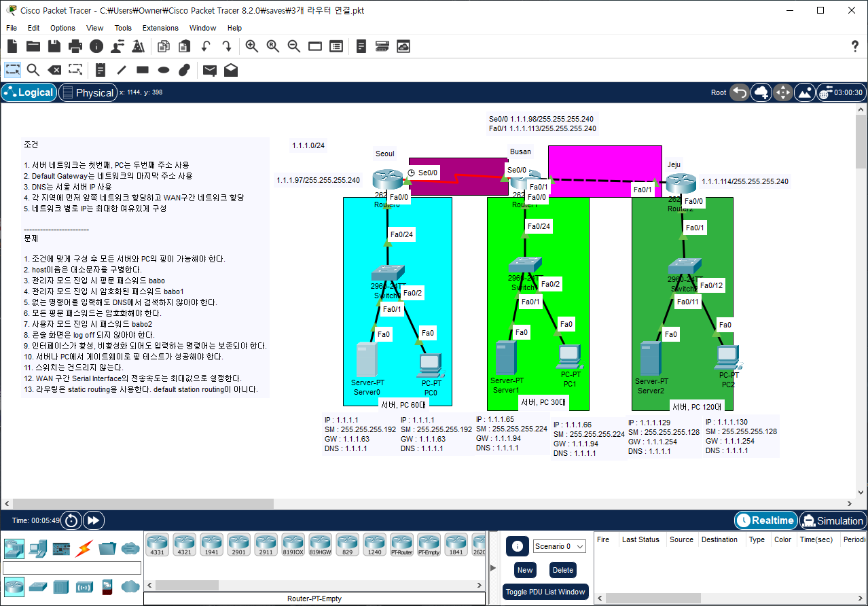Open the File menu

click(12, 28)
